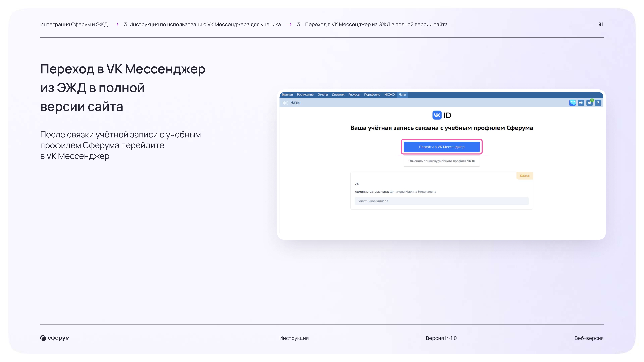The height and width of the screenshot is (362, 644).
Task: Click footer text Инструкция
Action: click(x=294, y=338)
